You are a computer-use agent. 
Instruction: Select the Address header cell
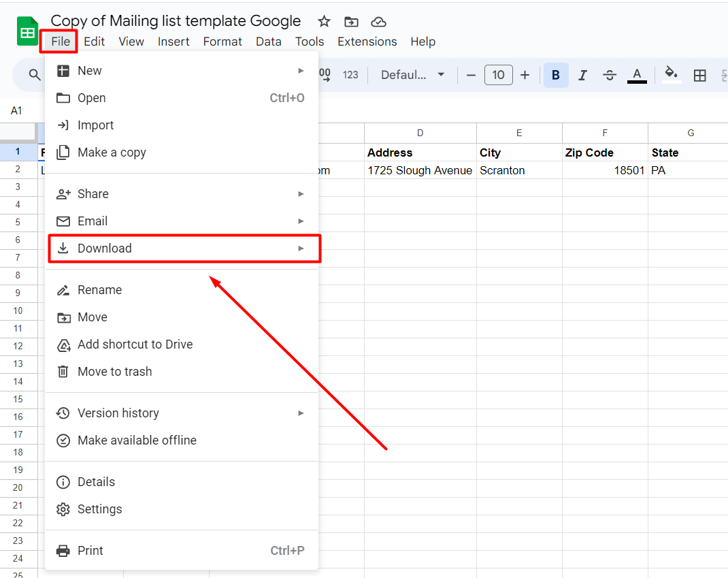point(420,152)
